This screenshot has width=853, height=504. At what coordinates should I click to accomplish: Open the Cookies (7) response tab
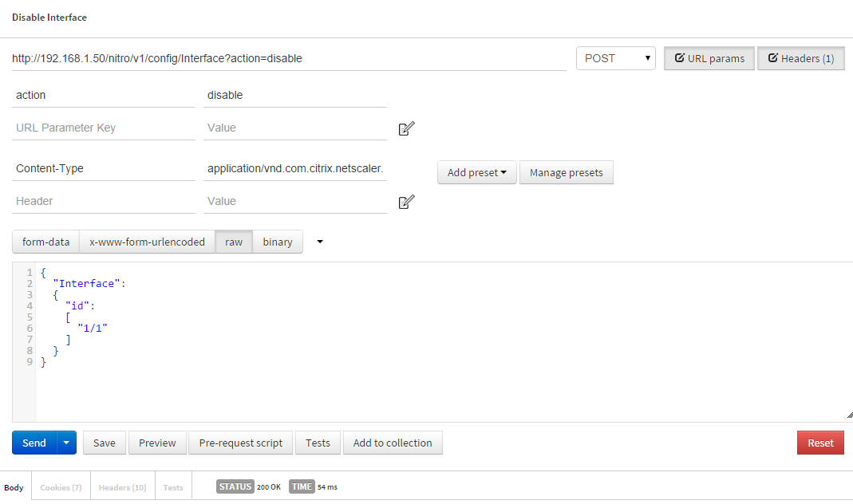pyautogui.click(x=61, y=487)
